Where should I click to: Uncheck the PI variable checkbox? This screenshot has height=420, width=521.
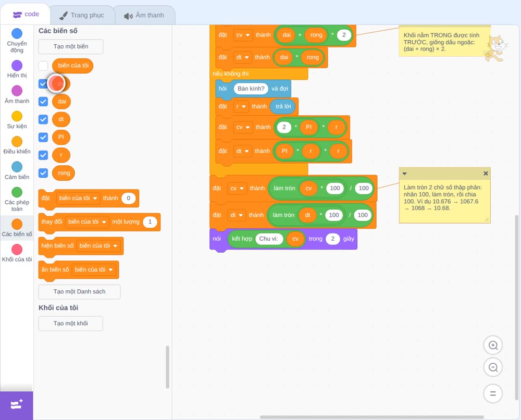click(x=43, y=137)
